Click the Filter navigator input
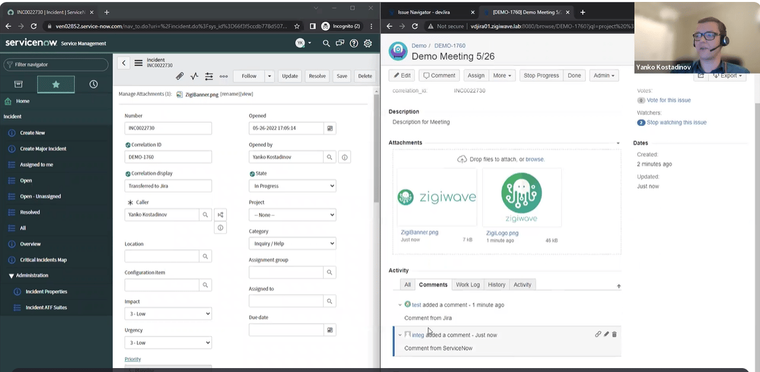The width and height of the screenshot is (760, 372). [56, 65]
